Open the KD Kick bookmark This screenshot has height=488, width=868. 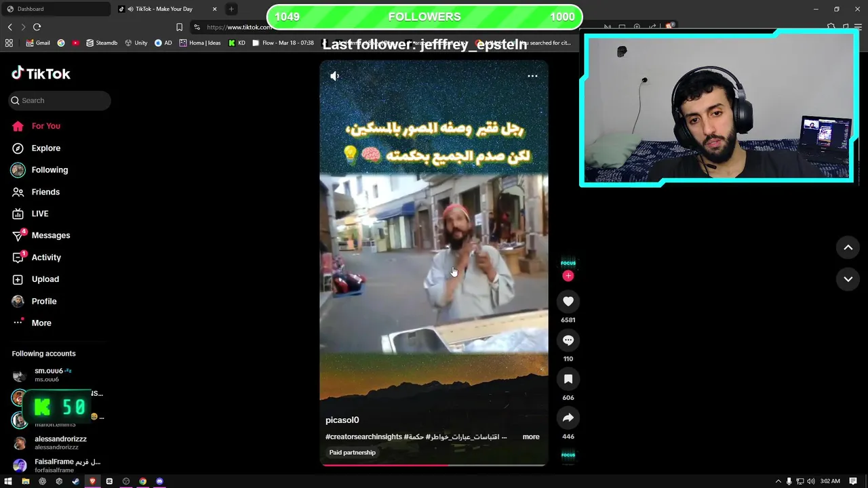[237, 43]
